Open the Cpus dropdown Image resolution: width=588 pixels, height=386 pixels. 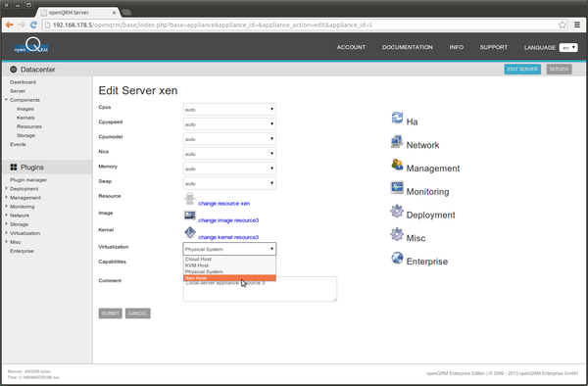tap(229, 110)
